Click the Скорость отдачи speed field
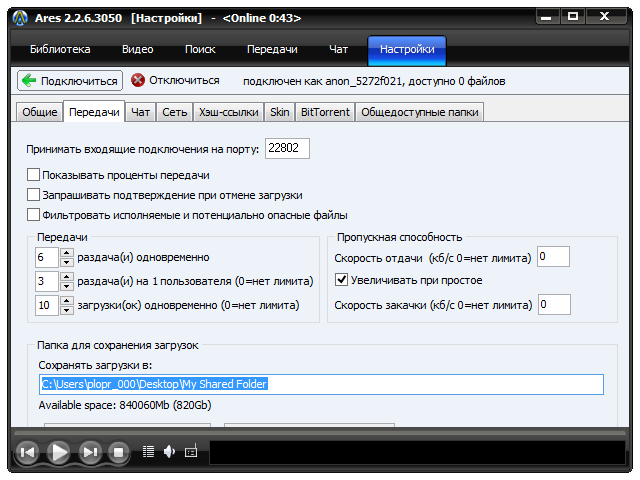This screenshot has width=640, height=480. coord(553,256)
